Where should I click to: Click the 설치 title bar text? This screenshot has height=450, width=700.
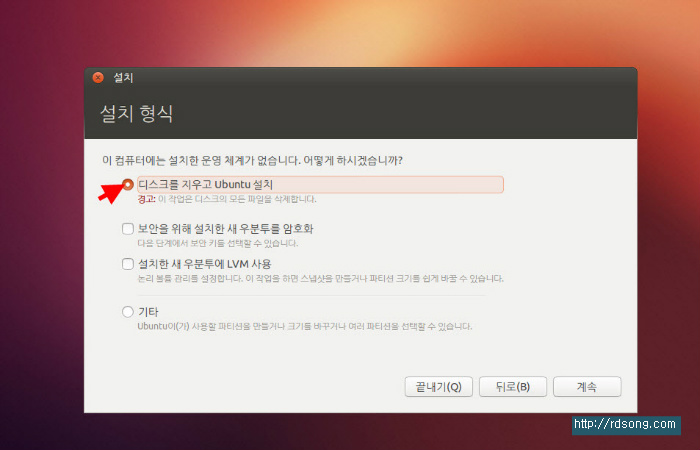[x=123, y=77]
